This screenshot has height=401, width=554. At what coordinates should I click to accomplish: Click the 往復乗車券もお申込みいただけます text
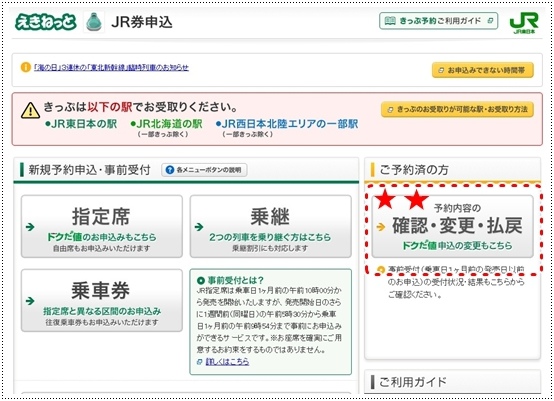point(102,323)
